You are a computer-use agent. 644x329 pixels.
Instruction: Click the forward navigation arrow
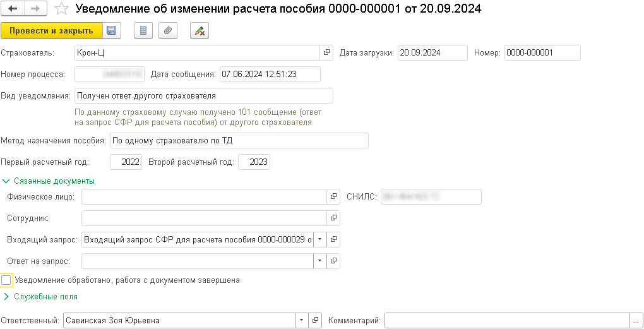(35, 9)
